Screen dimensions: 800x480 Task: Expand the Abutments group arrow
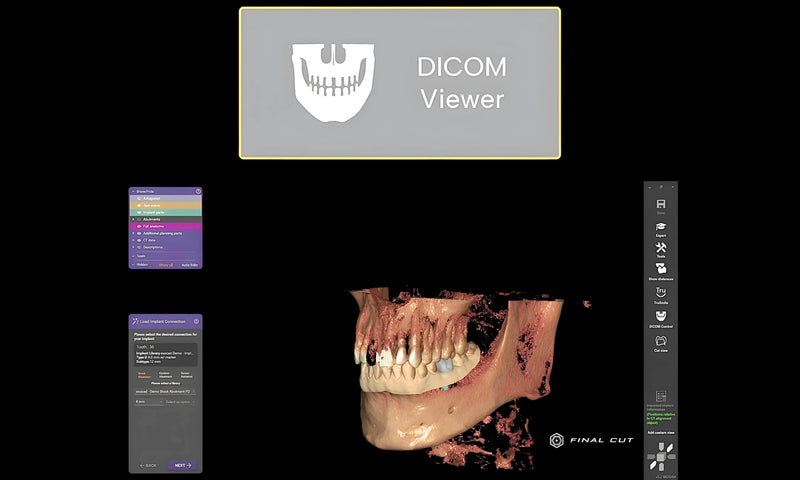point(133,219)
